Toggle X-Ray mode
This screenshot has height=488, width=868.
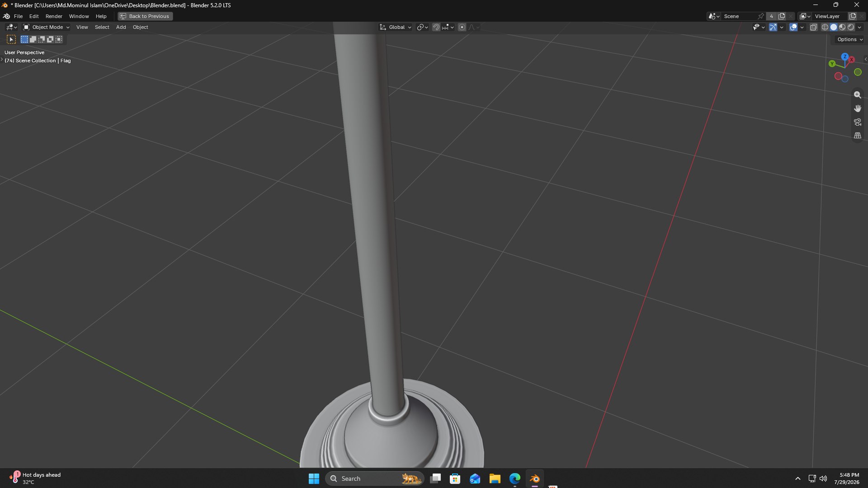coord(814,27)
